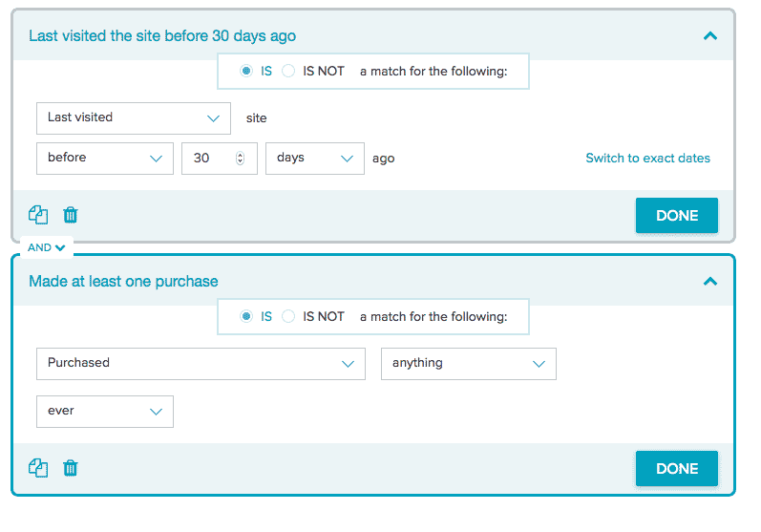Collapse the Made at least one purchase panel
The height and width of the screenshot is (532, 761).
pos(709,282)
